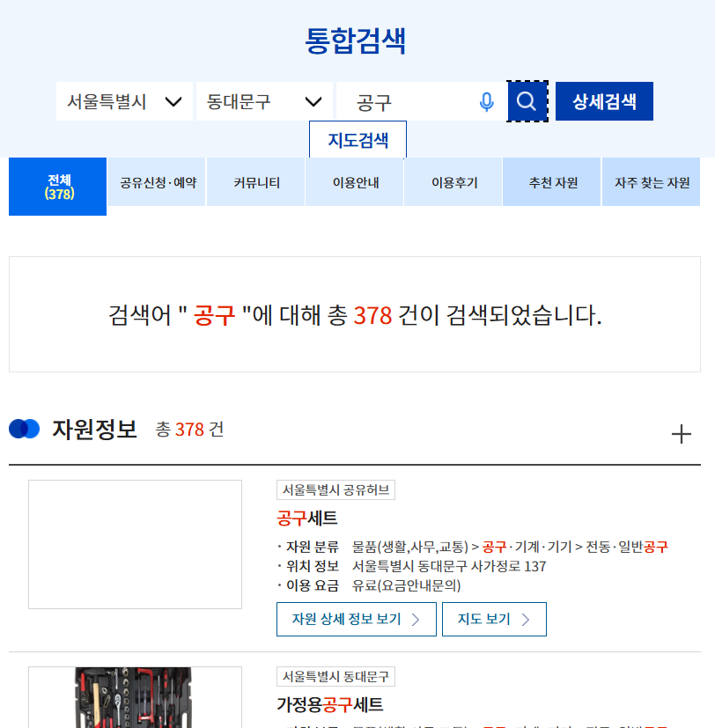This screenshot has width=715, height=728.
Task: Click the magnifying glass search icon
Action: pyautogui.click(x=527, y=100)
